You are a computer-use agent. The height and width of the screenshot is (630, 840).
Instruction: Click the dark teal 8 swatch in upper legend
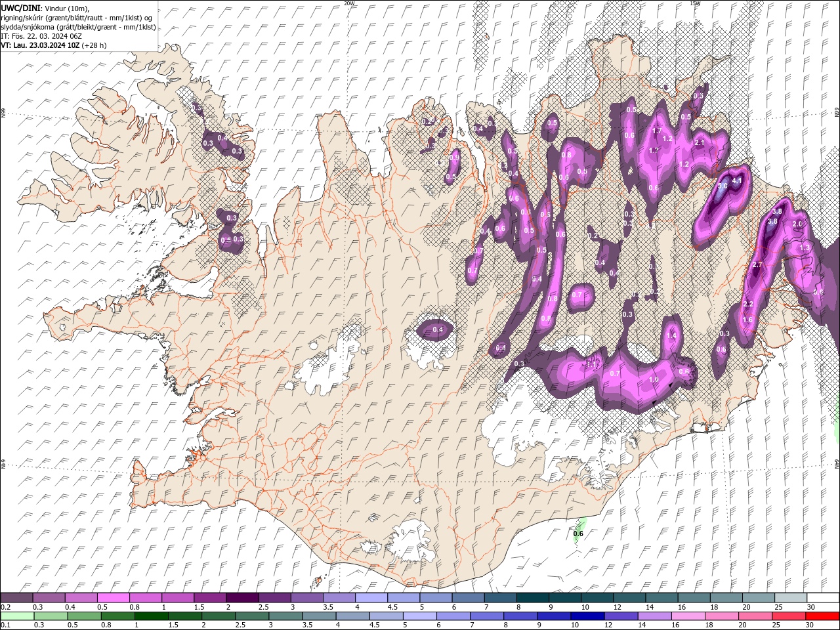(x=532, y=598)
